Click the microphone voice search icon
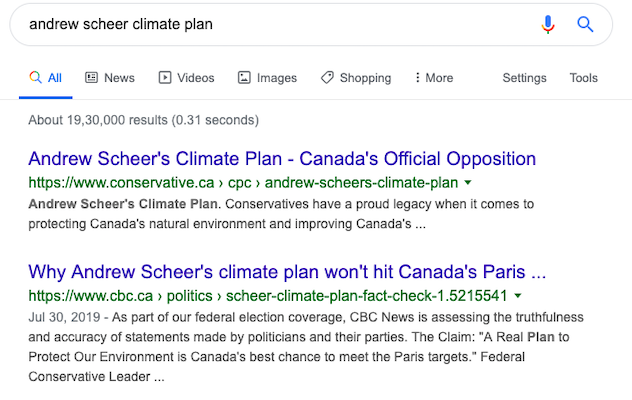Image resolution: width=632 pixels, height=400 pixels. click(548, 25)
